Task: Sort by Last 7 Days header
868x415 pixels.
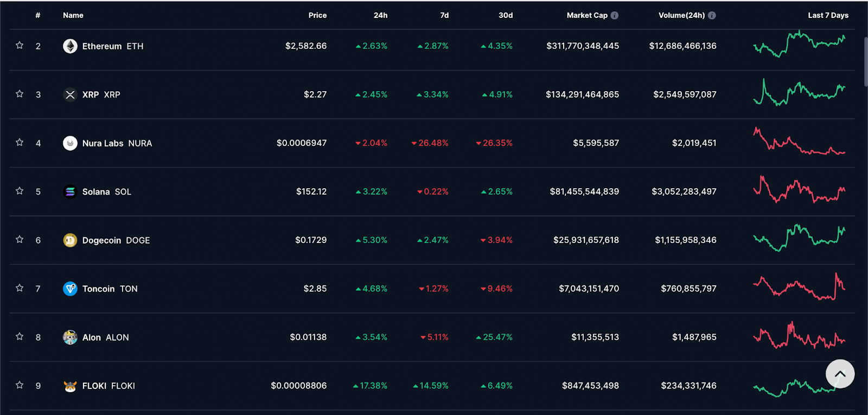Action: tap(828, 15)
